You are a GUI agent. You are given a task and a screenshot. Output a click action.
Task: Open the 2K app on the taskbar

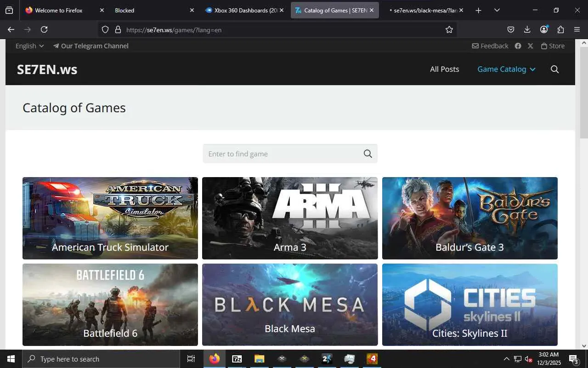pos(327,359)
